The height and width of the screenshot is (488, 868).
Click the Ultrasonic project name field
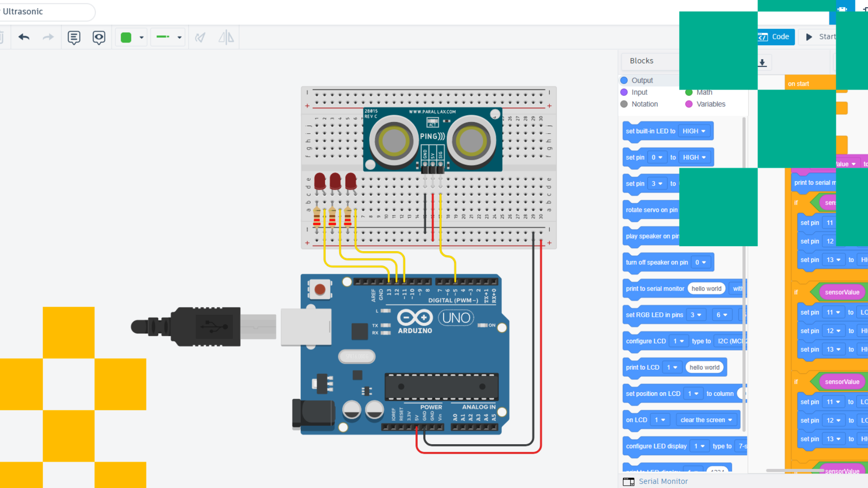47,12
